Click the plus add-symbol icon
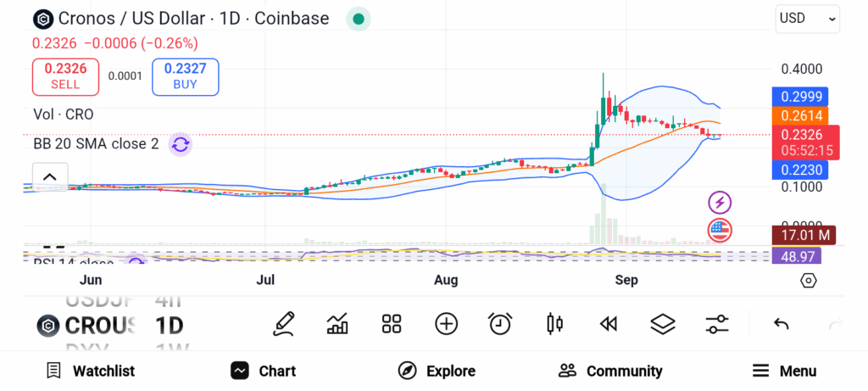 point(446,323)
